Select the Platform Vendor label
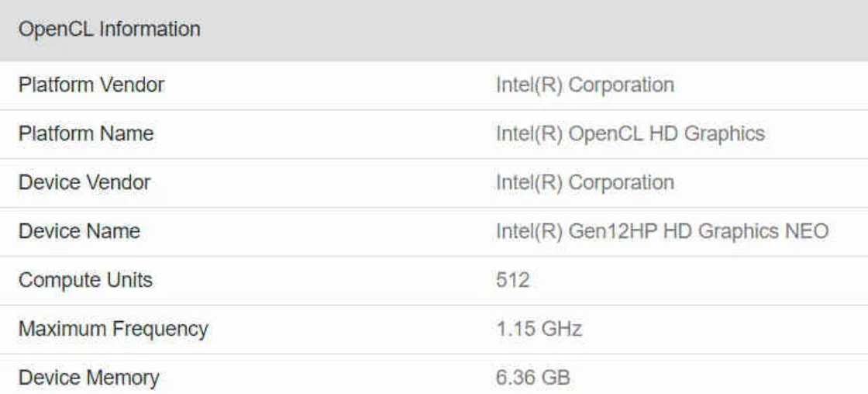The width and height of the screenshot is (868, 394). pyautogui.click(x=91, y=85)
